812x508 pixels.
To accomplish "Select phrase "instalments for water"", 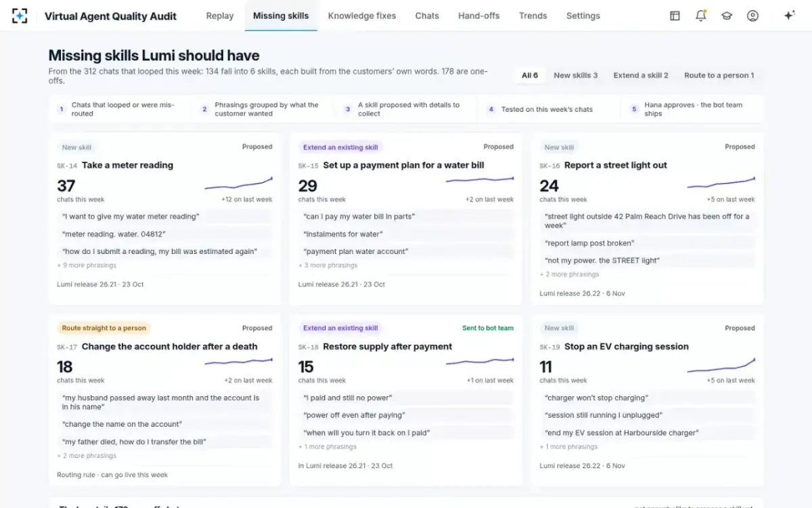I will click(x=406, y=234).
